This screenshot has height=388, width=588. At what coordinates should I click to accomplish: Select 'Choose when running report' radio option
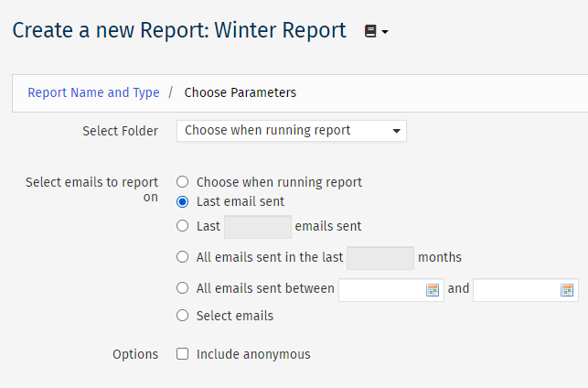(183, 182)
